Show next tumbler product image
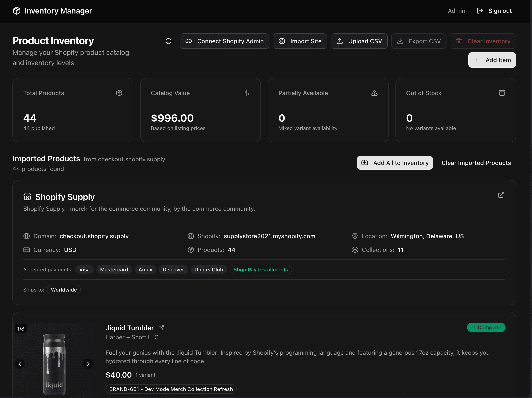This screenshot has width=532, height=398. (x=88, y=364)
